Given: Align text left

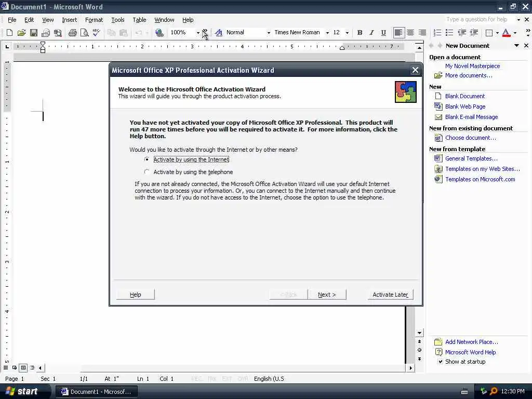Looking at the screenshot, I should (398, 33).
